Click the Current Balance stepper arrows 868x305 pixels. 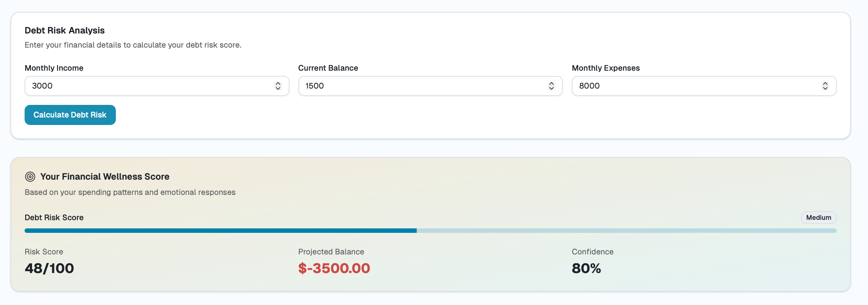(551, 86)
